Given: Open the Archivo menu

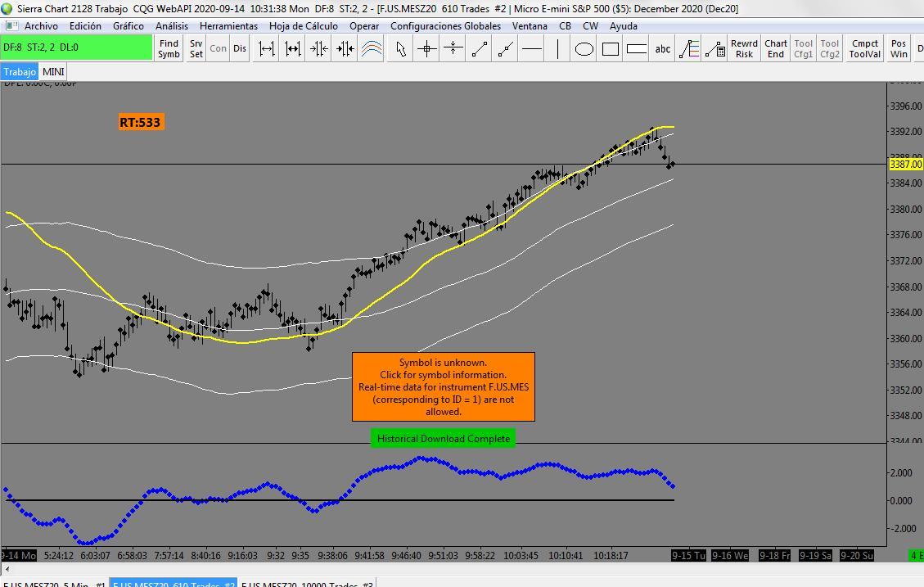Looking at the screenshot, I should (x=41, y=26).
